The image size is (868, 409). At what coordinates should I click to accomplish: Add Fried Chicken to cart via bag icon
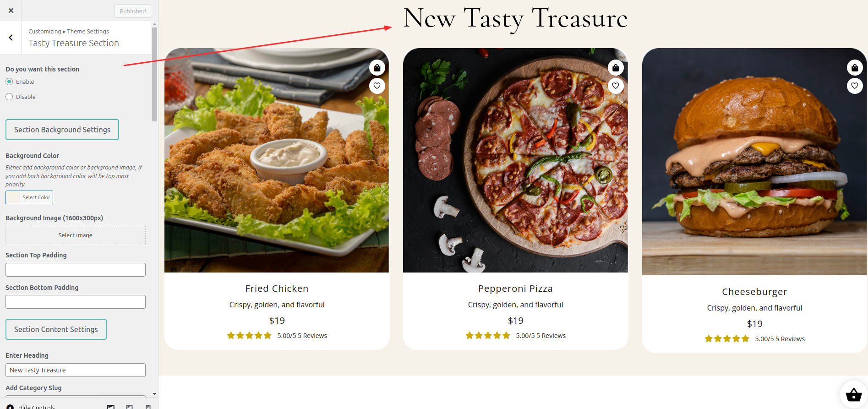click(377, 68)
